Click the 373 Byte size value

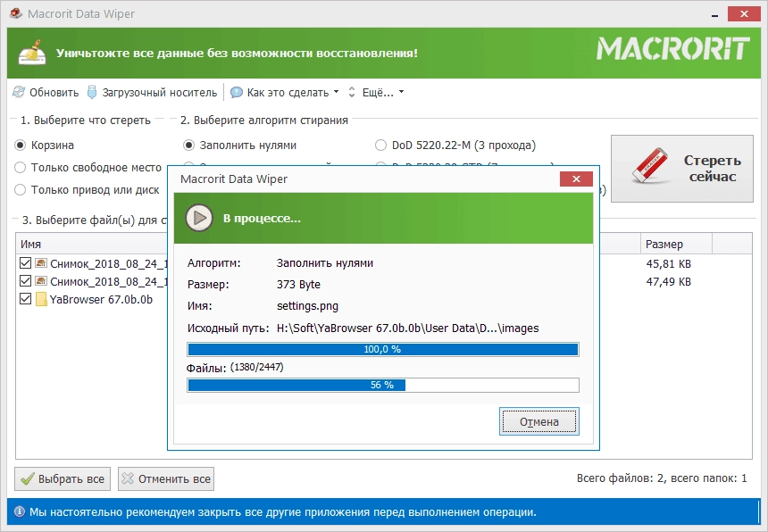[298, 285]
